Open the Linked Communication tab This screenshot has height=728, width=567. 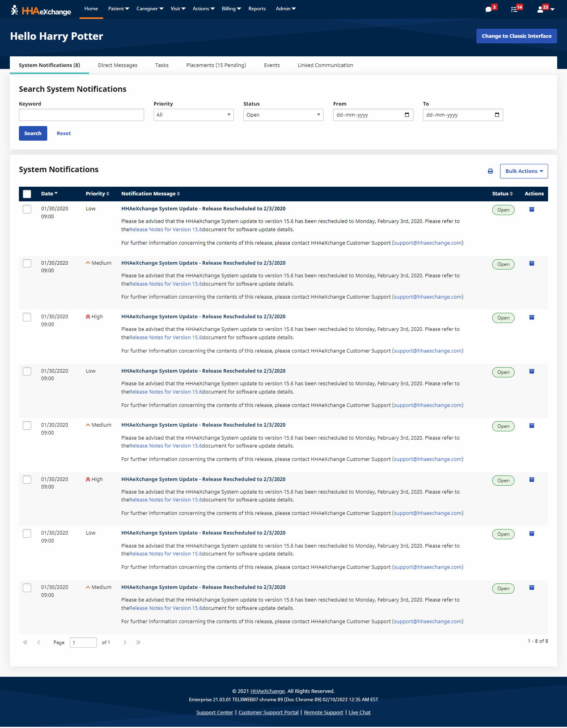pos(325,65)
